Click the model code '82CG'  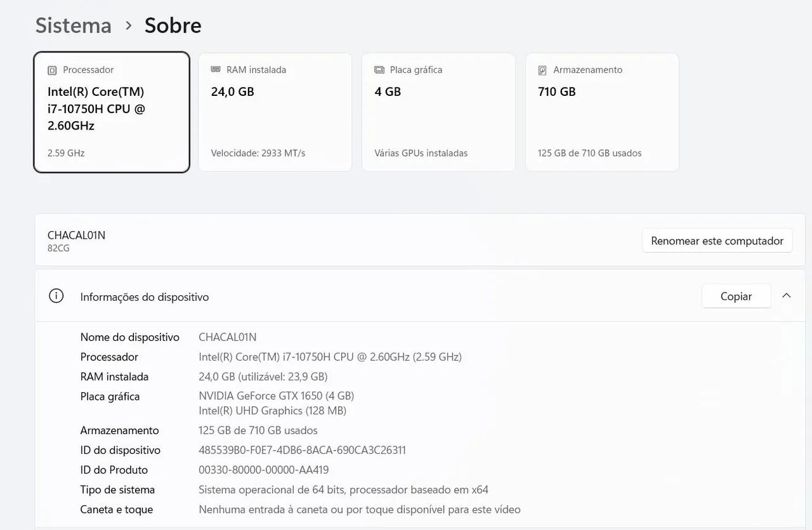click(x=58, y=248)
